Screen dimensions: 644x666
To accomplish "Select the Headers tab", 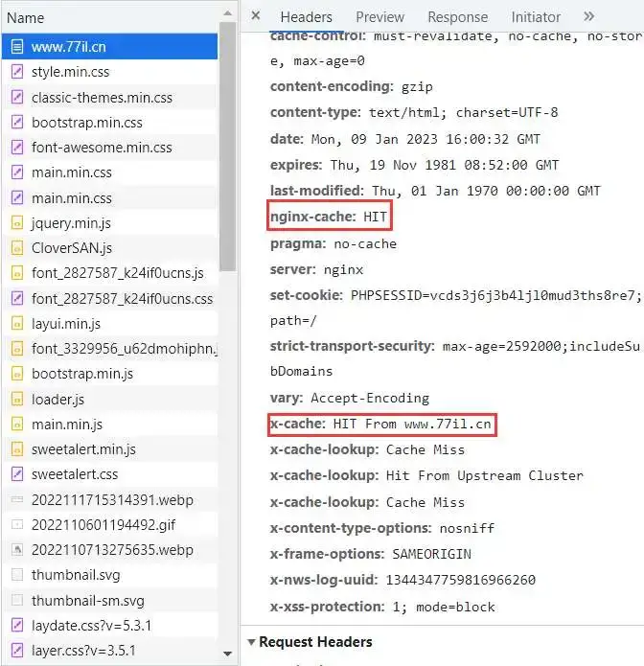I will (306, 17).
